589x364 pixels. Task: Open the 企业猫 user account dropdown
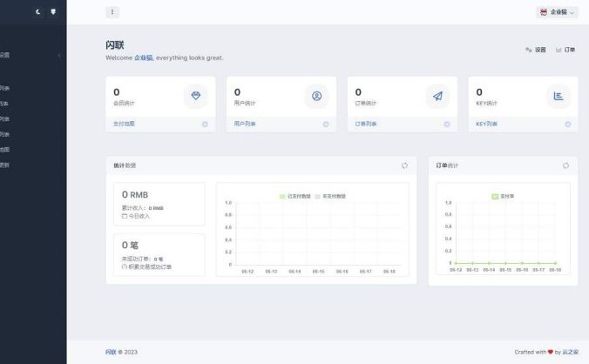pos(557,12)
